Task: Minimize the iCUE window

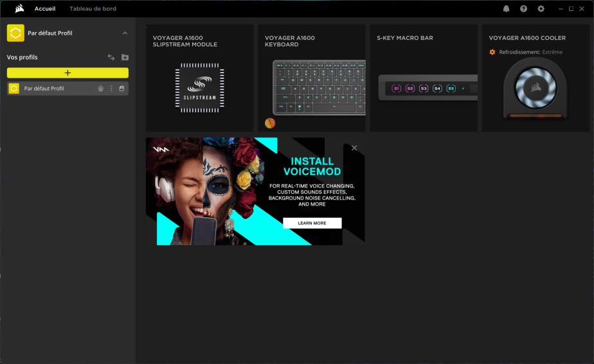Action: [561, 9]
